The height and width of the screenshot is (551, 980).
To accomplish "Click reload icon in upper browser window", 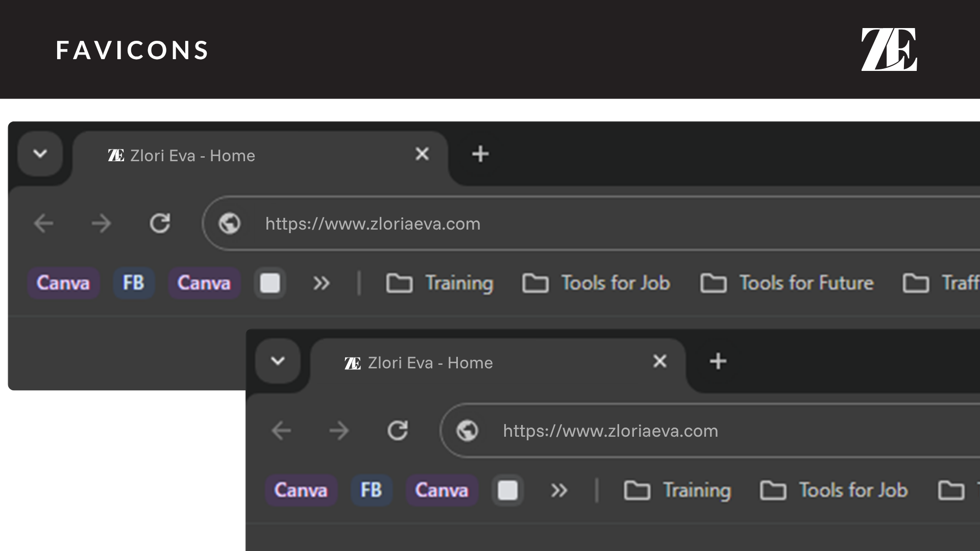I will (x=160, y=223).
